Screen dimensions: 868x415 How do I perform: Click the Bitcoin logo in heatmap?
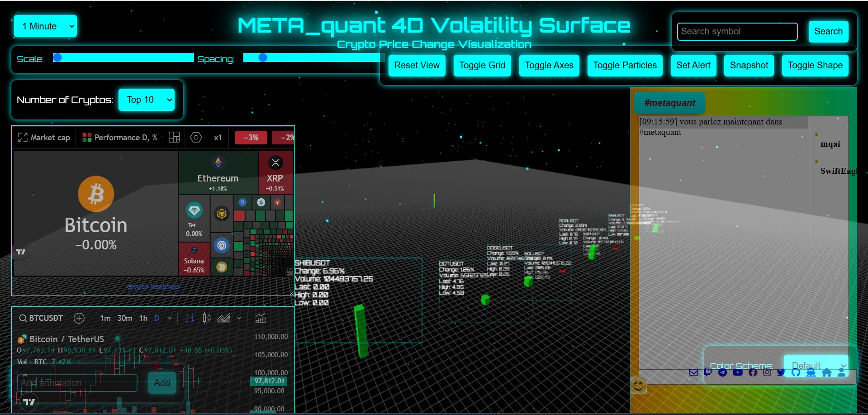[96, 194]
